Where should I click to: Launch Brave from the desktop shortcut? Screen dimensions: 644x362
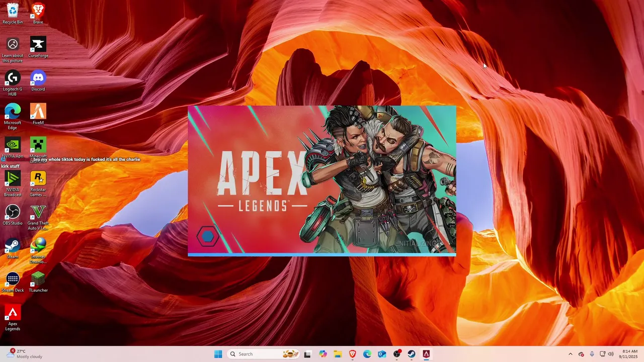(38, 14)
